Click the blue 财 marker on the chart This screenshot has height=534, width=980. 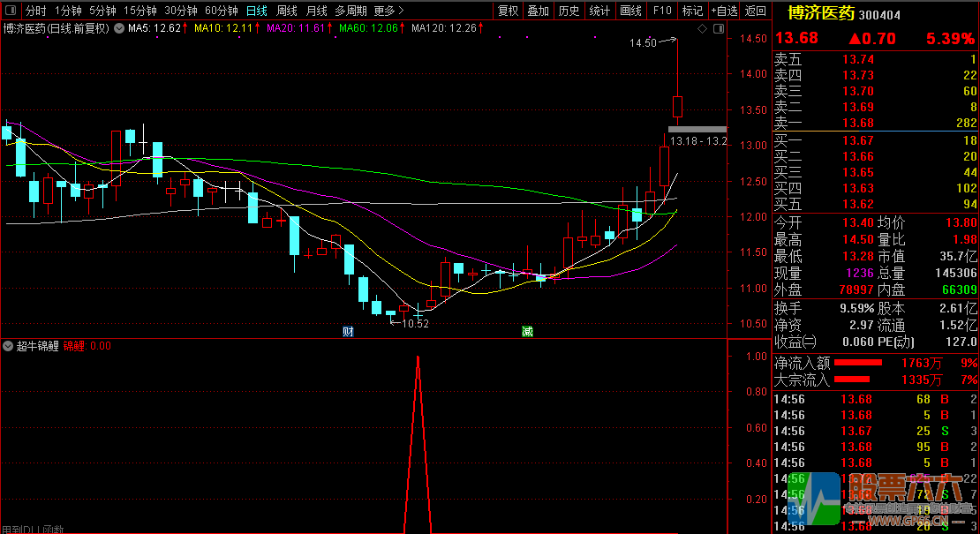[x=348, y=332]
